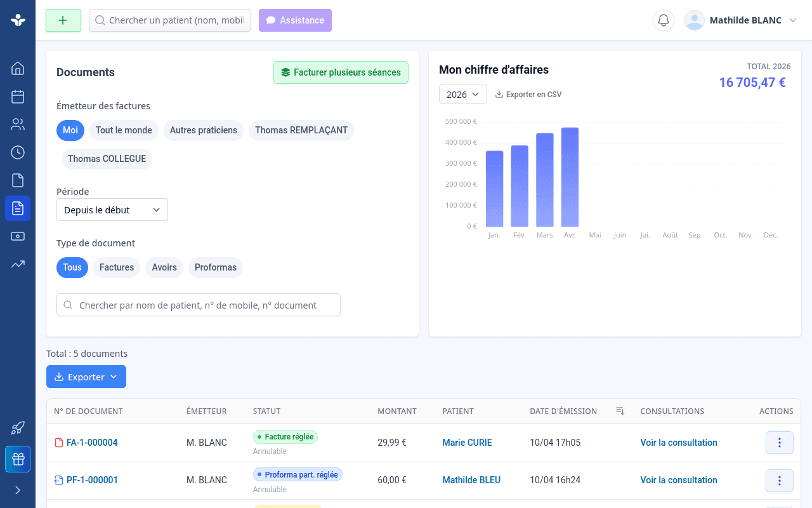Click the 'STATUT' column header
812x508 pixels.
[266, 411]
